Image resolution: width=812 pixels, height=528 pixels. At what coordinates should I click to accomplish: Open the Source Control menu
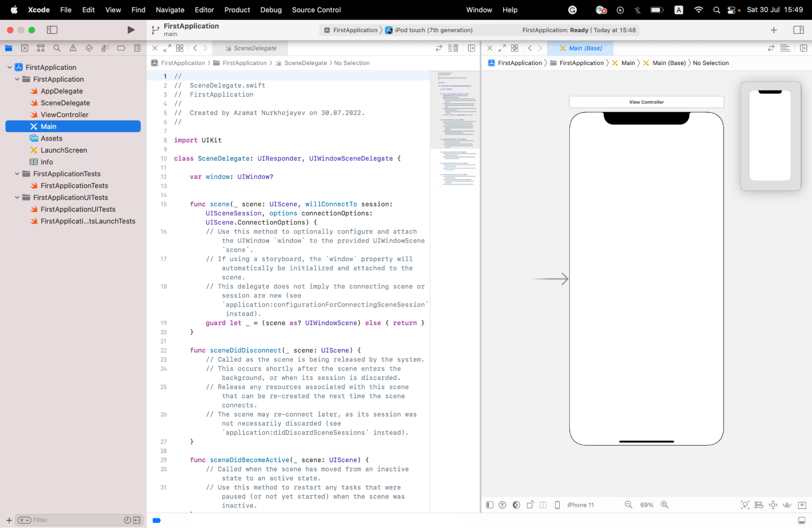pos(316,10)
